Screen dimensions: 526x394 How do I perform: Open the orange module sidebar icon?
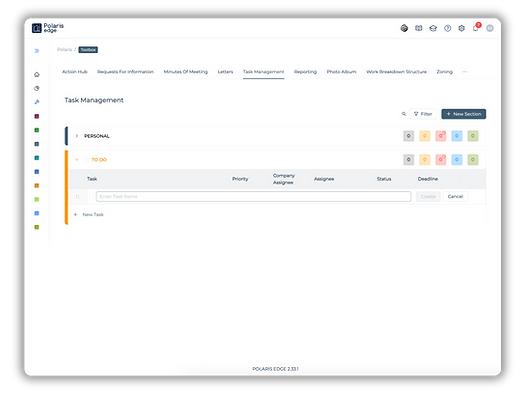coord(37,185)
